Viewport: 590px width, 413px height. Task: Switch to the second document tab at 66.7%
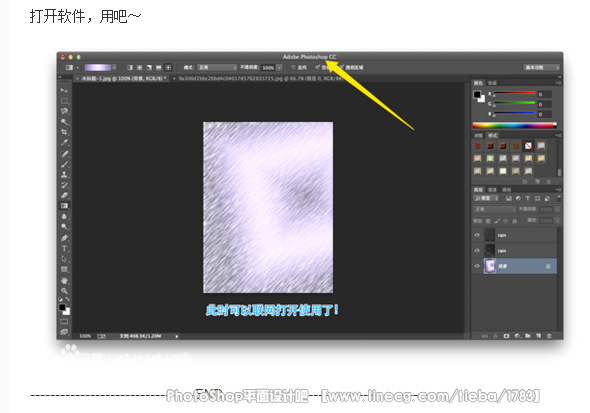(258, 79)
